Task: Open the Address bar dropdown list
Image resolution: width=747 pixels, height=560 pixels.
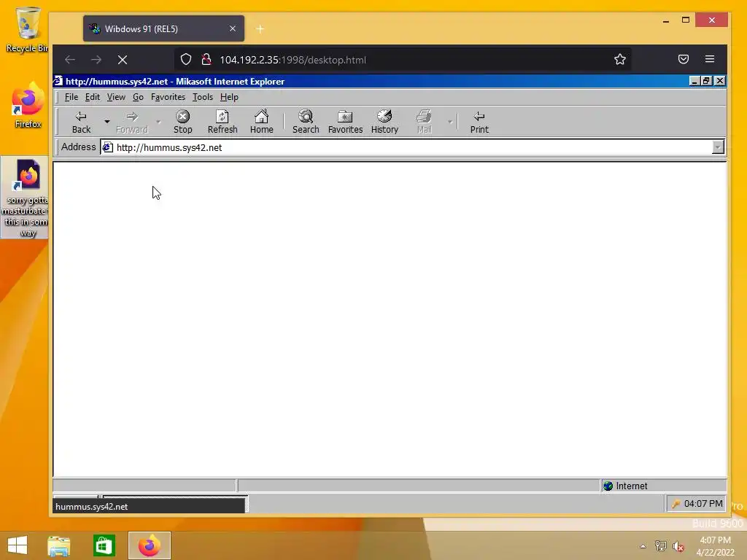Action: [x=718, y=147]
